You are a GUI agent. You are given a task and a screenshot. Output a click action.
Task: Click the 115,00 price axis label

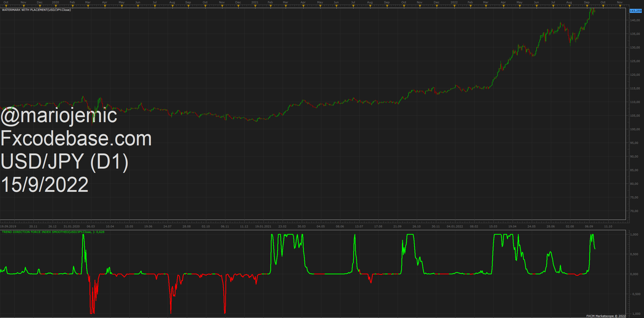click(635, 88)
